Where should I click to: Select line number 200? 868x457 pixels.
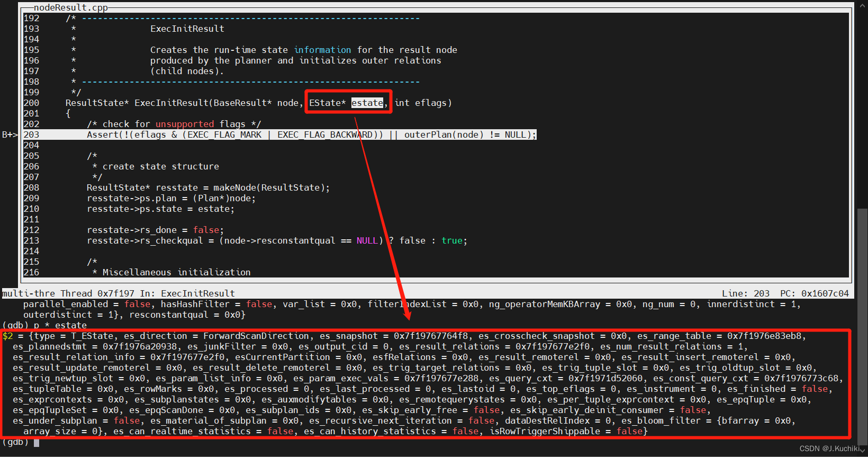click(31, 103)
